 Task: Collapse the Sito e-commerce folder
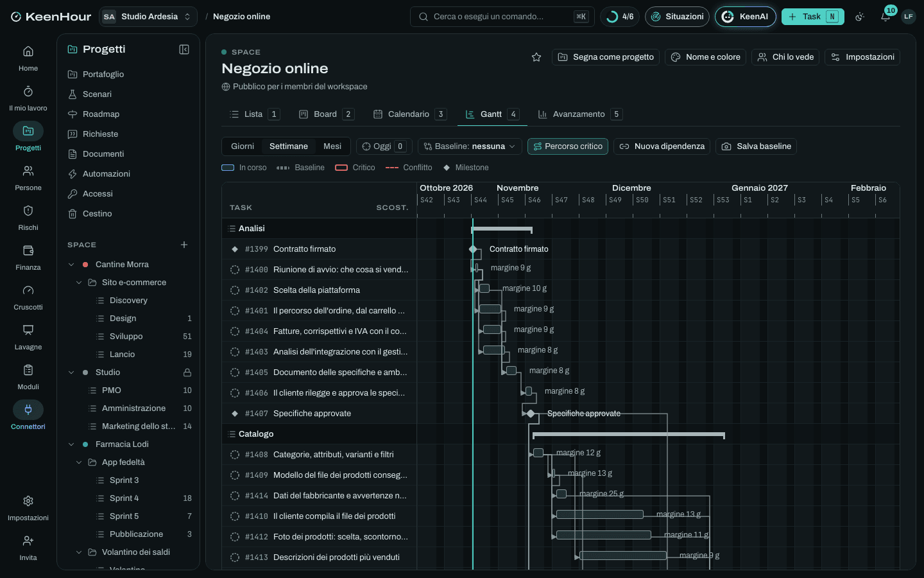tap(79, 283)
